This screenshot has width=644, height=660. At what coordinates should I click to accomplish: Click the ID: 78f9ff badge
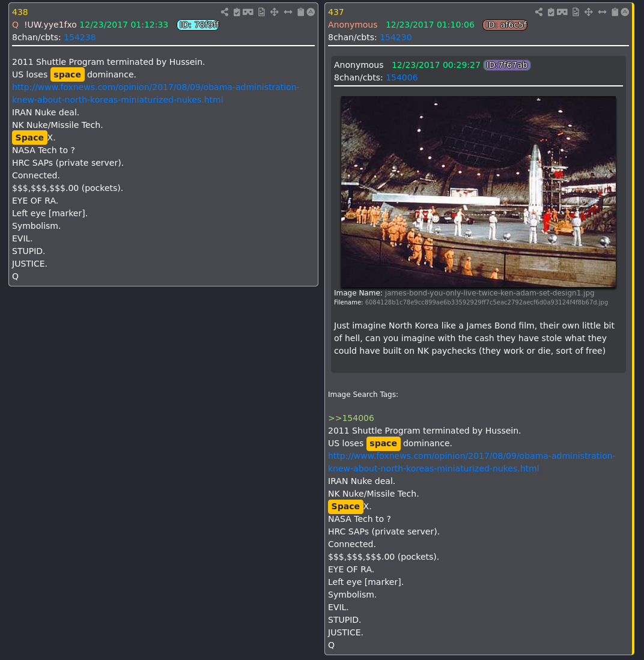click(198, 25)
